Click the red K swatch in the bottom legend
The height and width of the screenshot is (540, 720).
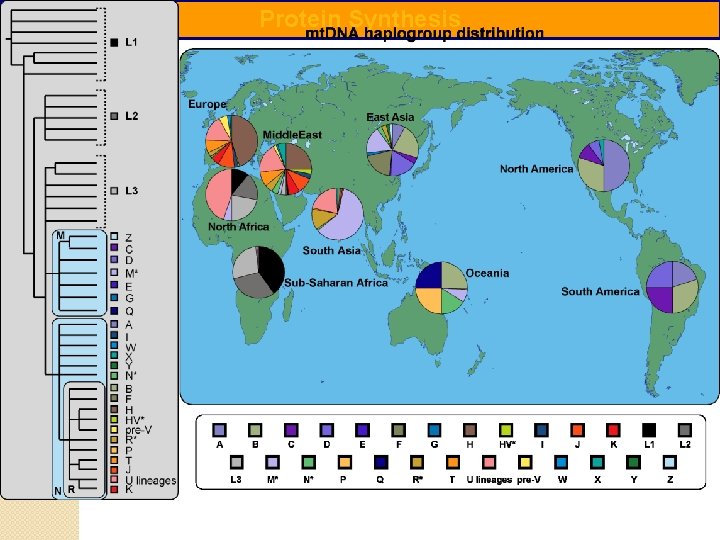click(x=613, y=430)
